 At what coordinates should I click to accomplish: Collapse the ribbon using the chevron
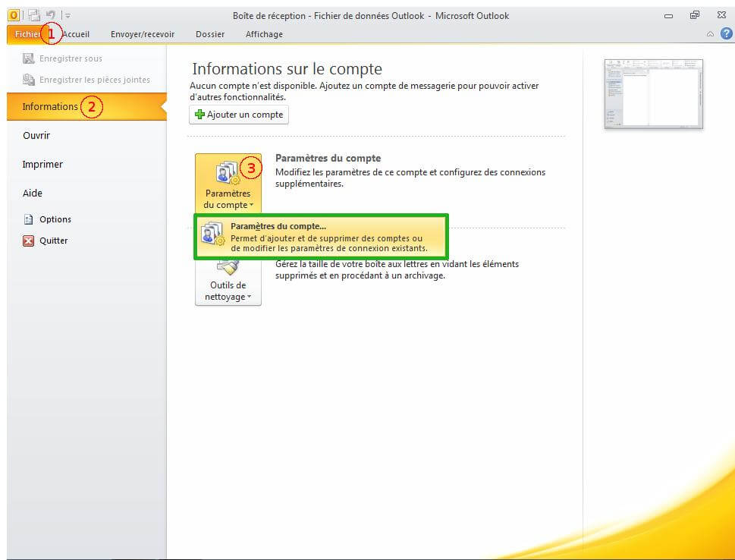coord(710,34)
